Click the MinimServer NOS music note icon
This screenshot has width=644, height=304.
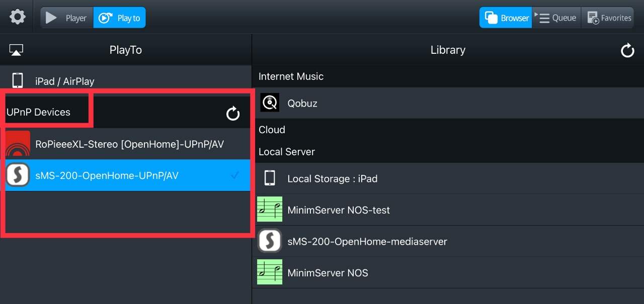tap(270, 272)
